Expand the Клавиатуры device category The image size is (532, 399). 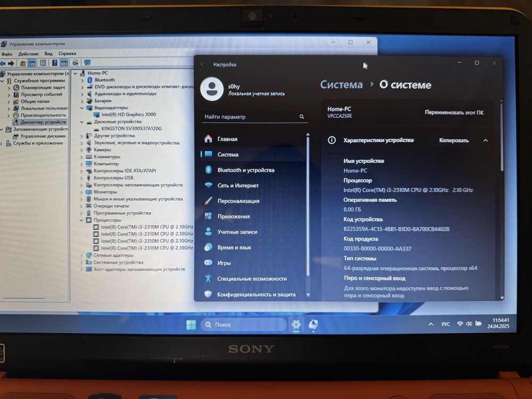click(81, 157)
